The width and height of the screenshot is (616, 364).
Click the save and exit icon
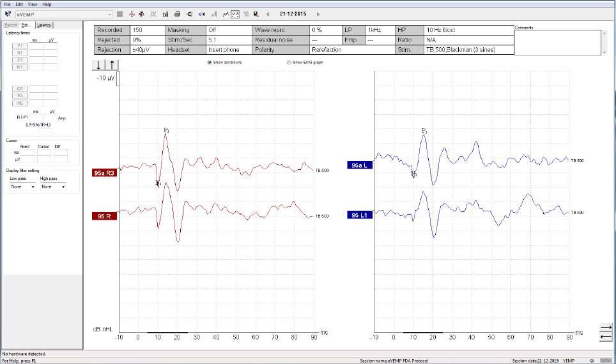256,14
